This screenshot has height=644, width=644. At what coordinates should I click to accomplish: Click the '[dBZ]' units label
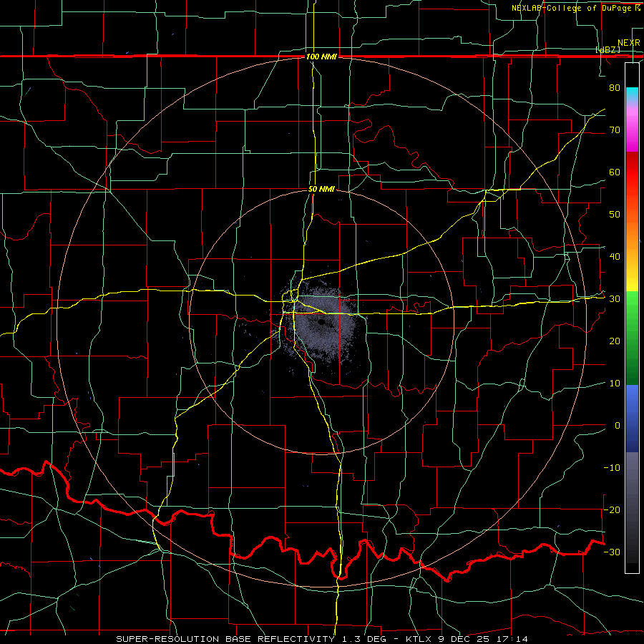[x=608, y=50]
